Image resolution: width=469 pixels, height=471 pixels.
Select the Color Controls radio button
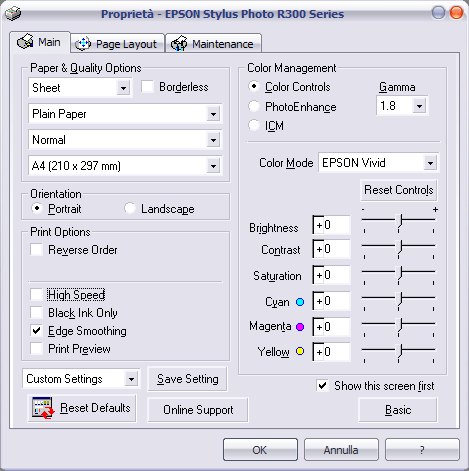click(254, 87)
